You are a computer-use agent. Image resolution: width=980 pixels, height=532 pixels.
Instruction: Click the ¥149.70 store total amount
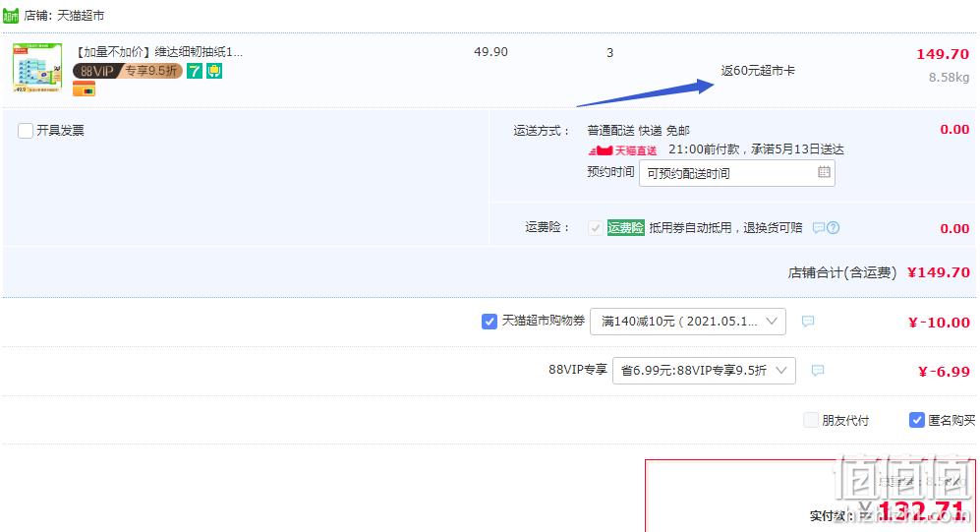pyautogui.click(x=939, y=272)
